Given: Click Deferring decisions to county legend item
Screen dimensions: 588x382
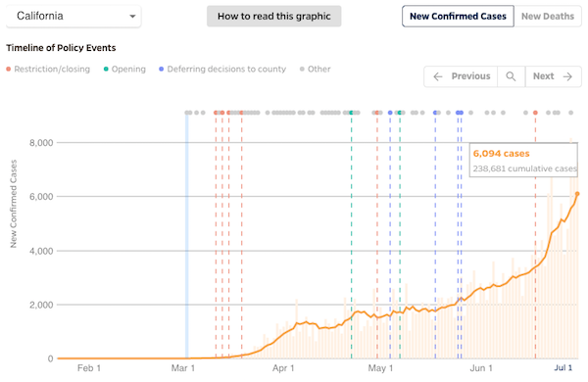Looking at the screenshot, I should tap(222, 69).
